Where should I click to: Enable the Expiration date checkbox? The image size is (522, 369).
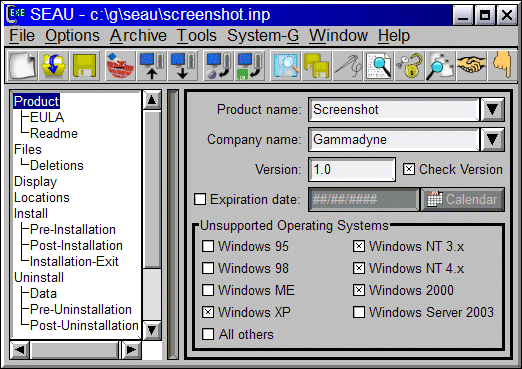pyautogui.click(x=200, y=199)
